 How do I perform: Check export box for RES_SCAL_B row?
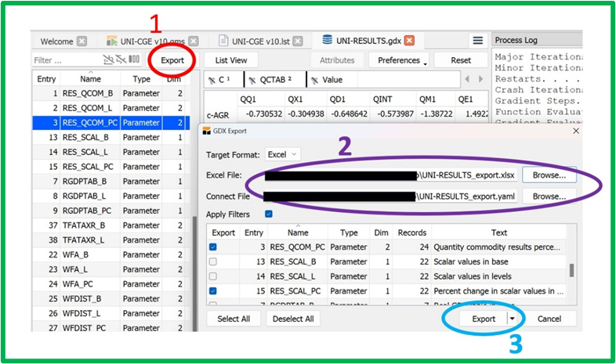(215, 261)
